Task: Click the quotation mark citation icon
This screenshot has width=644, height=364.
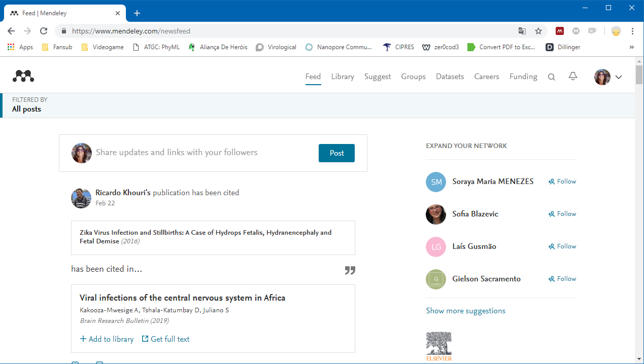Action: point(350,270)
